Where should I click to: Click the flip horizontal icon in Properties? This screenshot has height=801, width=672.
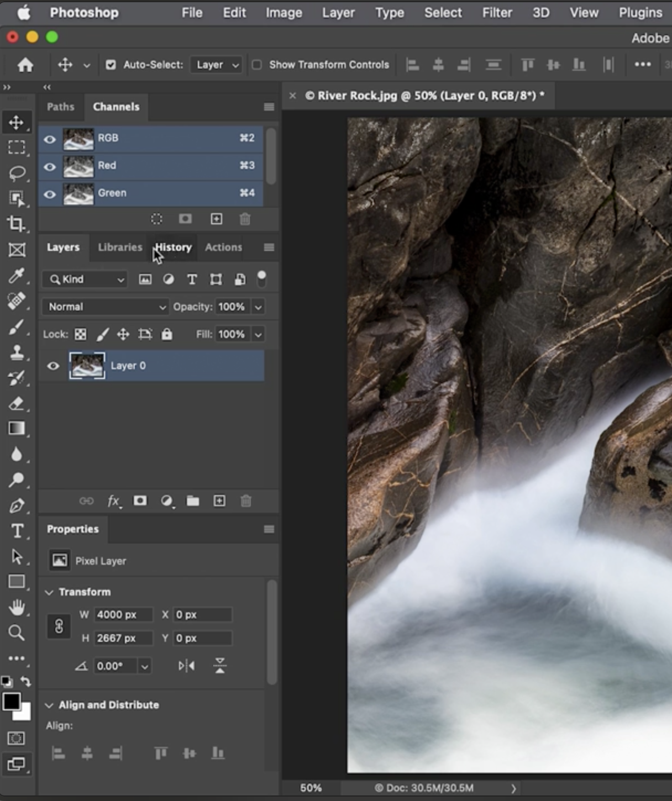coord(187,666)
